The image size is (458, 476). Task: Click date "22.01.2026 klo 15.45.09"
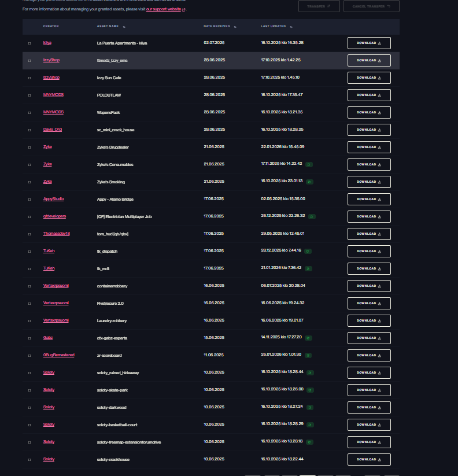coord(283,147)
